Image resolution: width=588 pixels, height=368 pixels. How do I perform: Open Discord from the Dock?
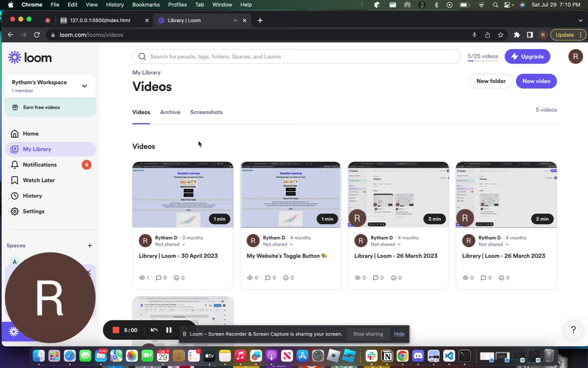pyautogui.click(x=418, y=355)
